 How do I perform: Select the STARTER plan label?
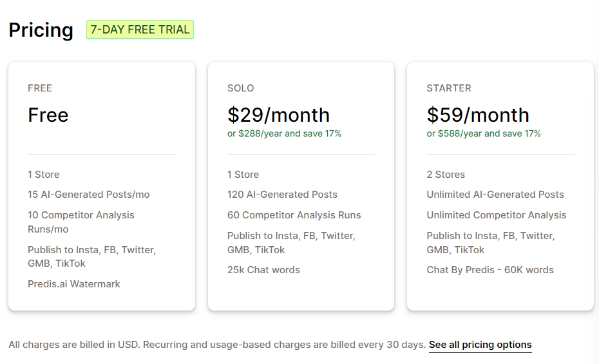pyautogui.click(x=449, y=88)
